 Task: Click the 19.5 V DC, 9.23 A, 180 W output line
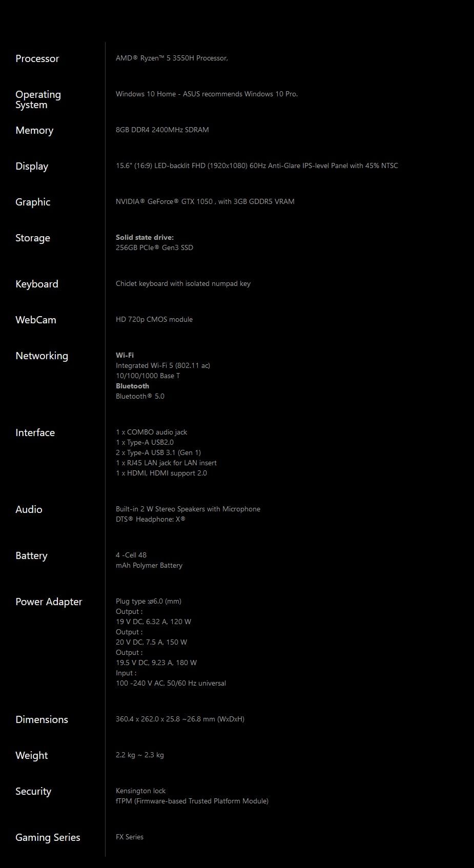(x=156, y=663)
